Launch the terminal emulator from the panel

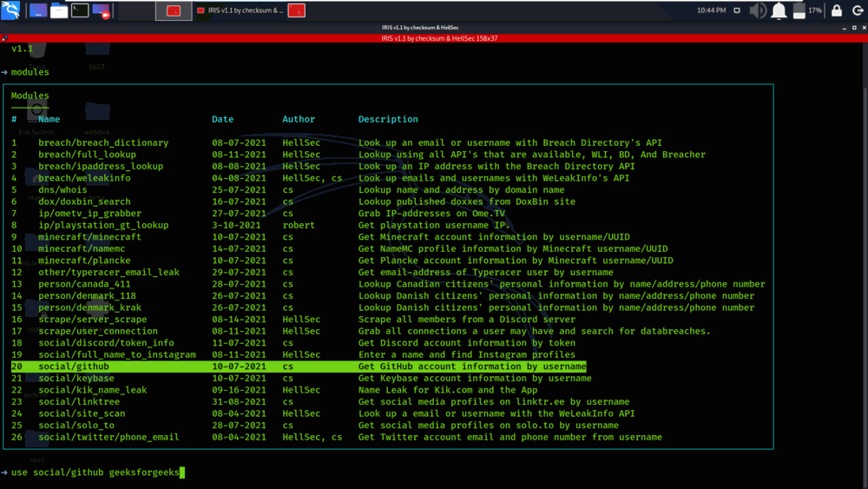pyautogui.click(x=80, y=10)
